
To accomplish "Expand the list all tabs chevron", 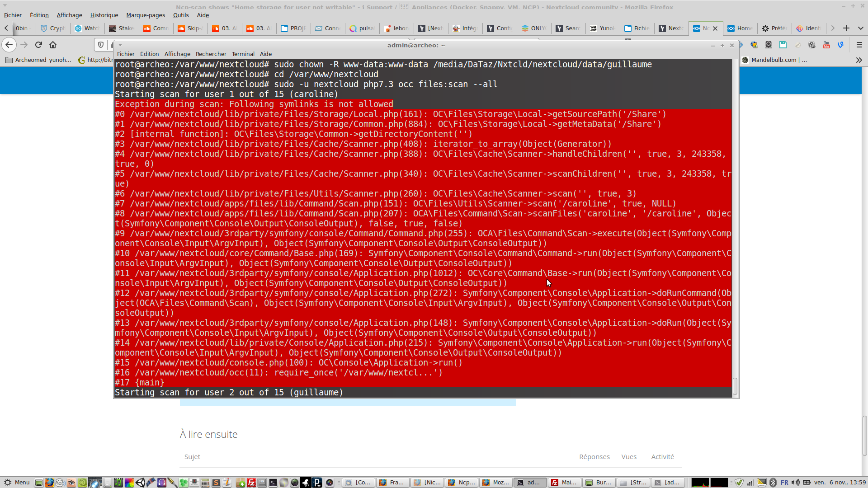I will pos(861,28).
